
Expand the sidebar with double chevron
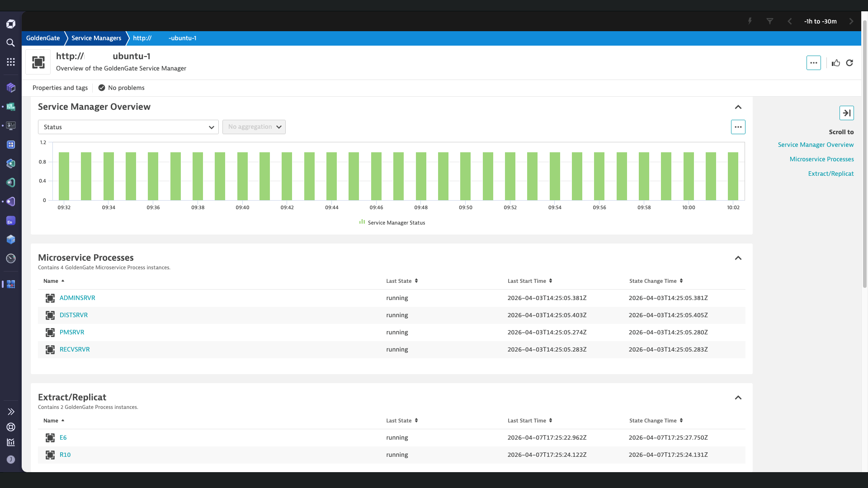pyautogui.click(x=11, y=412)
